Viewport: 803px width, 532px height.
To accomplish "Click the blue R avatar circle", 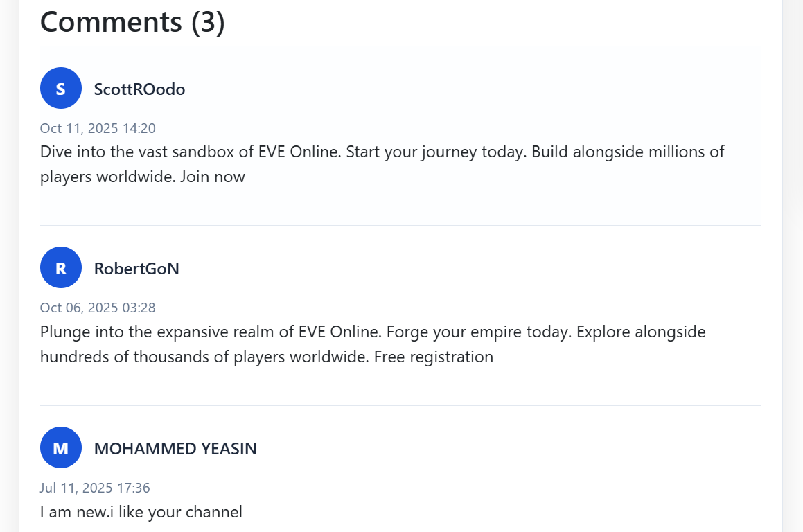I will (x=61, y=267).
